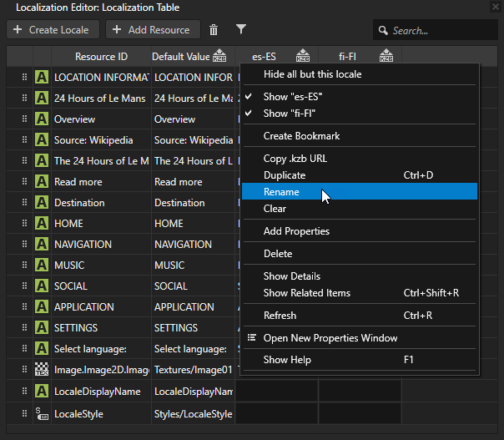Click the magnifier icon in search box
The height and width of the screenshot is (440, 504).
tap(383, 31)
